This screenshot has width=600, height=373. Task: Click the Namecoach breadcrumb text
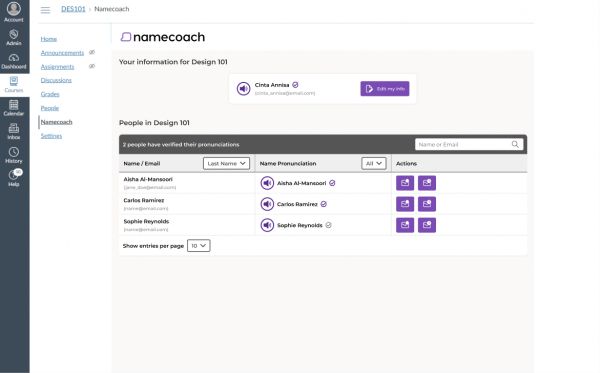pos(112,9)
